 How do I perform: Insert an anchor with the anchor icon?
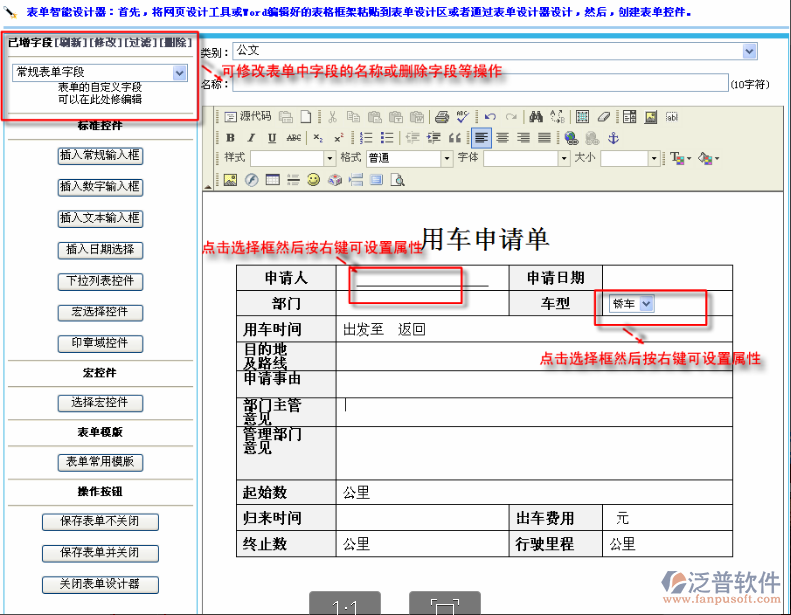pos(614,138)
